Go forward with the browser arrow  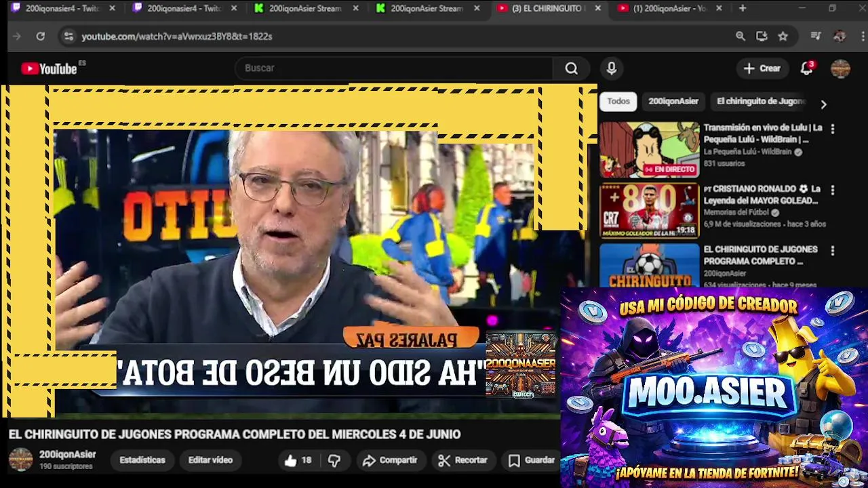pos(18,37)
